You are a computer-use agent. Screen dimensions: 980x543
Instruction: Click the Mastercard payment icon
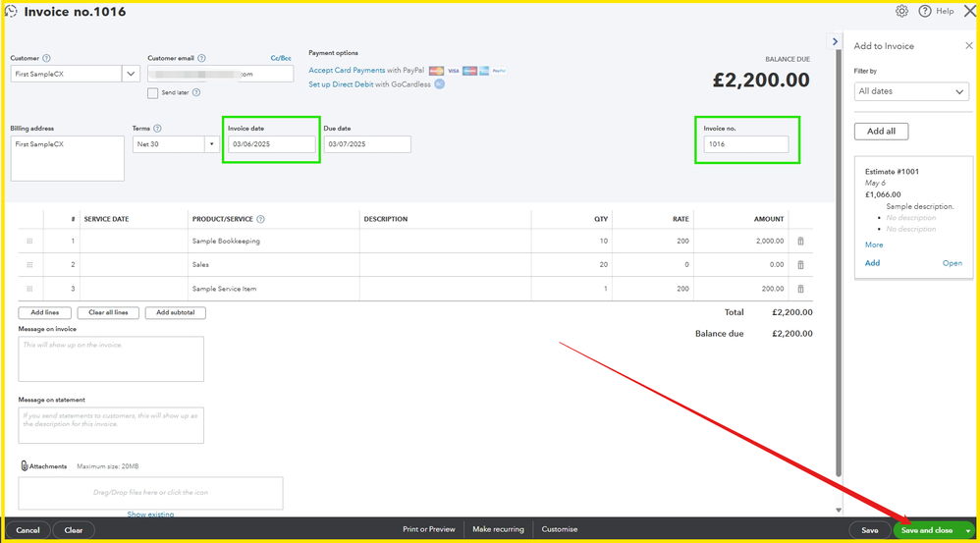(x=436, y=71)
